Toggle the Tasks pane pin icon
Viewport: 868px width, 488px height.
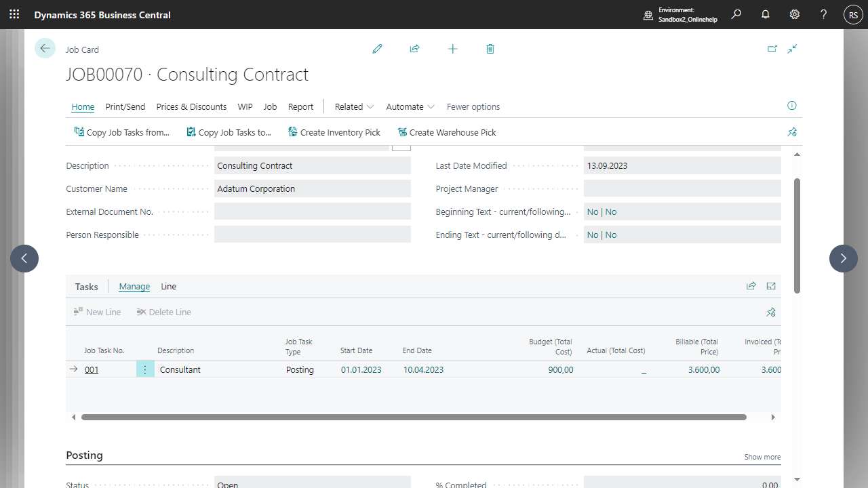(771, 312)
